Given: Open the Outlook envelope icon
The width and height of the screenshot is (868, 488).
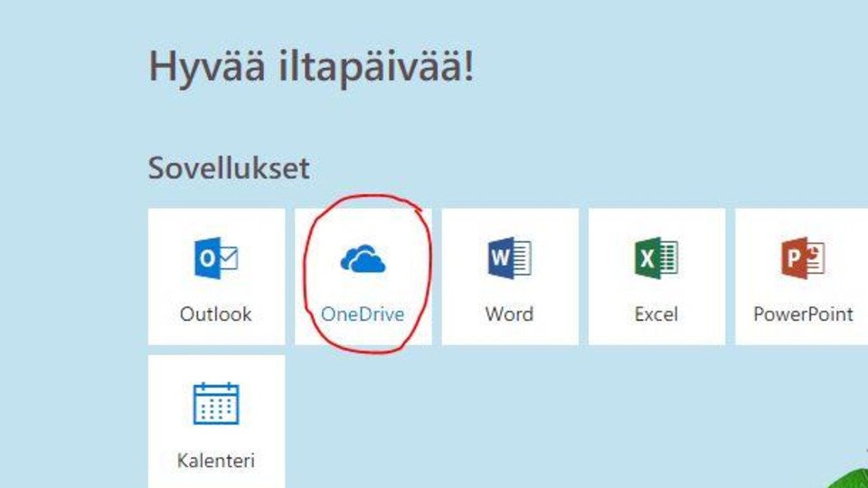Looking at the screenshot, I should pyautogui.click(x=216, y=259).
